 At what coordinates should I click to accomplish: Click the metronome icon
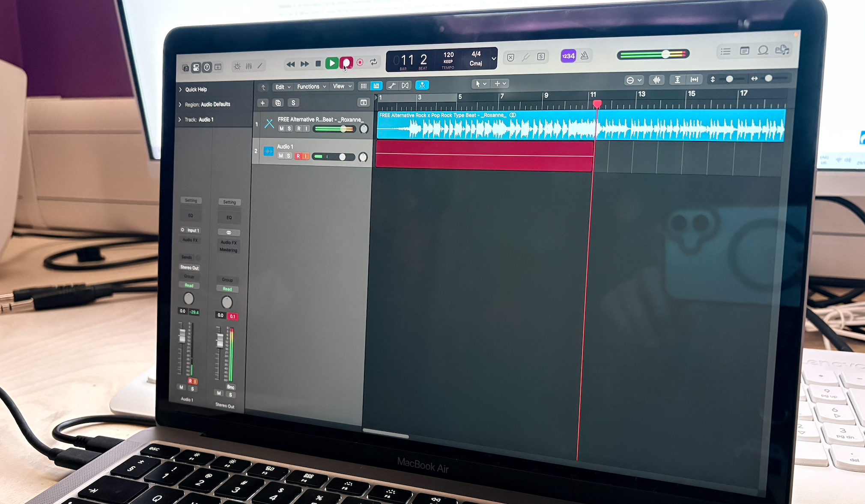coord(585,56)
